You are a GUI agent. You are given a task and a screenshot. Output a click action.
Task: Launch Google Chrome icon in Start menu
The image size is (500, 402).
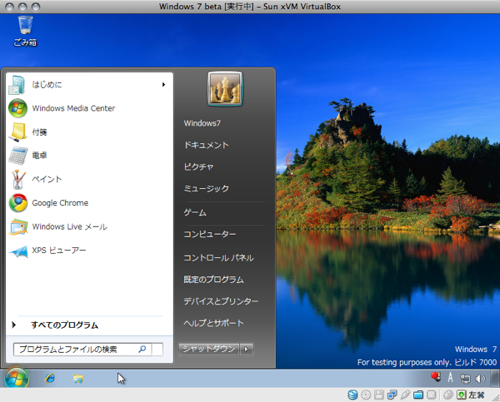point(18,203)
